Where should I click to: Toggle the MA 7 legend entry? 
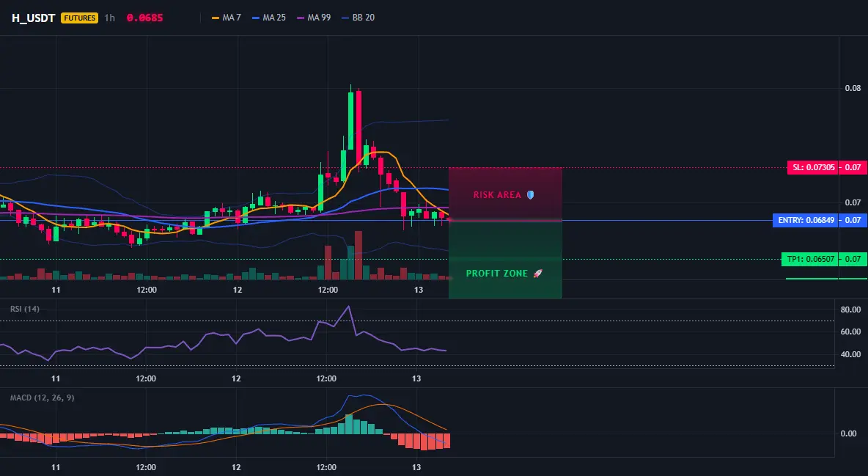pos(227,18)
